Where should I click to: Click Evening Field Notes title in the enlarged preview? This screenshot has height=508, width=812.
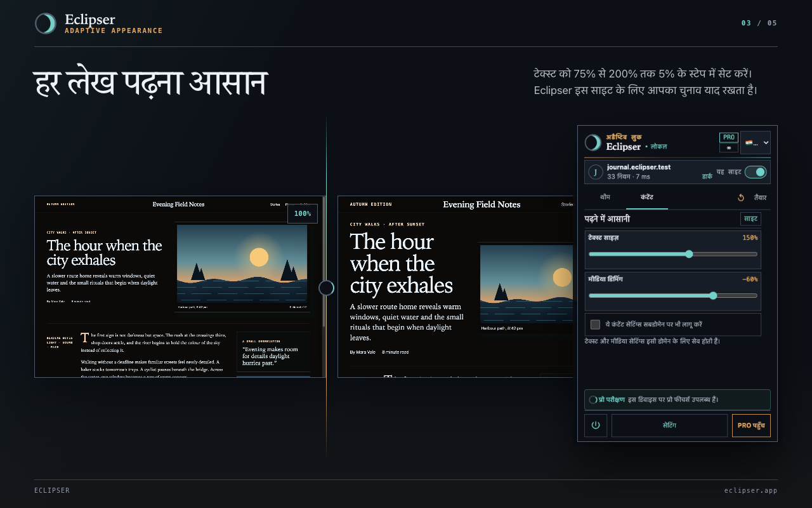pos(481,204)
